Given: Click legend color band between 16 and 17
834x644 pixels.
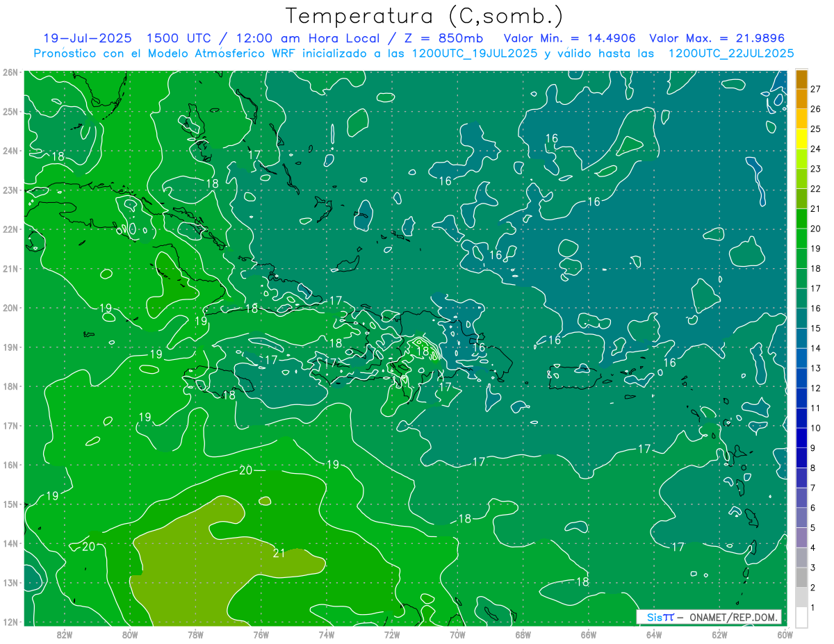Looking at the screenshot, I should 801,298.
